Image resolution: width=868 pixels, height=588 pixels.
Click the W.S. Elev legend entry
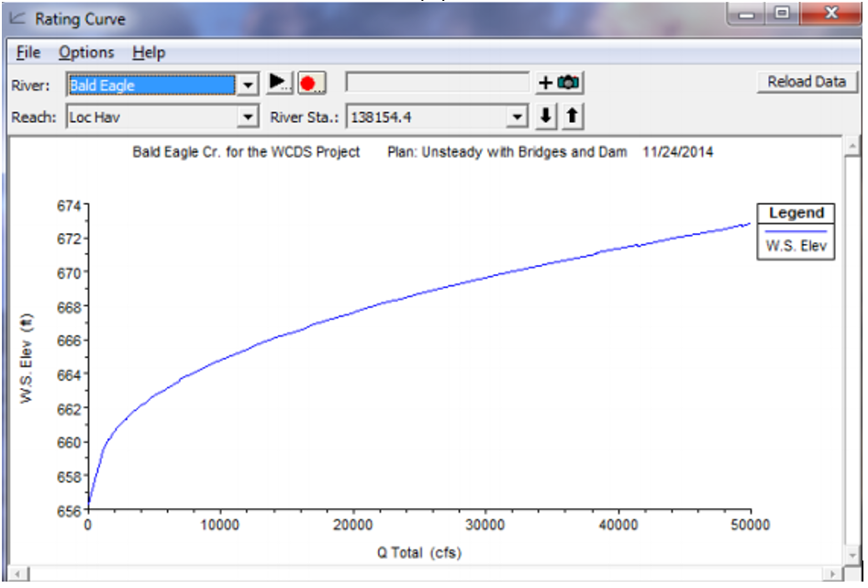(796, 246)
